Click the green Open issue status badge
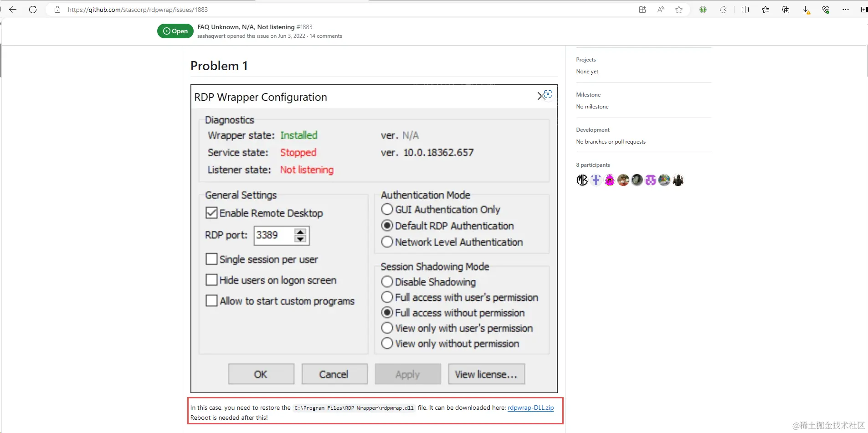The image size is (868, 433). [x=175, y=31]
